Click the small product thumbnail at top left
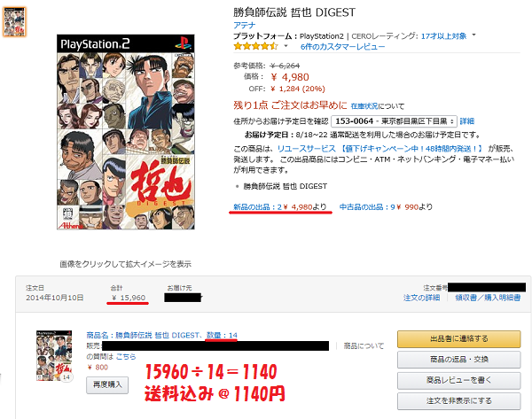Screen dimensions: 532x419 14,21
